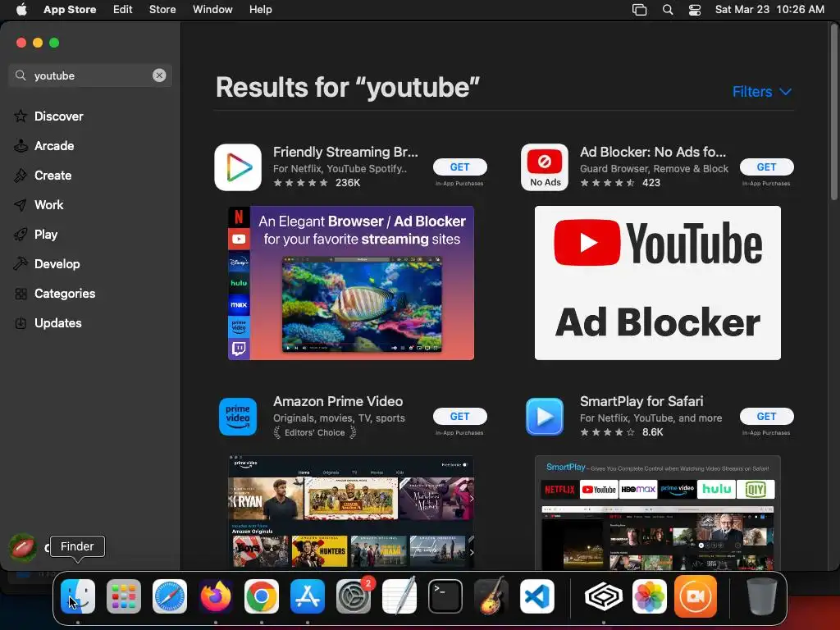
Task: Click the App Store window scrollbar
Action: pos(833,112)
